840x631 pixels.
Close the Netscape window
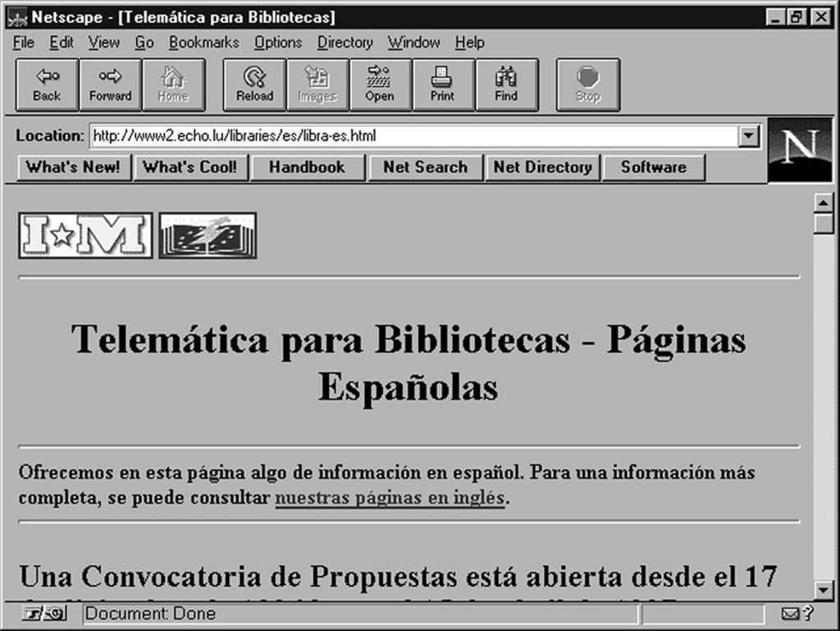point(820,18)
